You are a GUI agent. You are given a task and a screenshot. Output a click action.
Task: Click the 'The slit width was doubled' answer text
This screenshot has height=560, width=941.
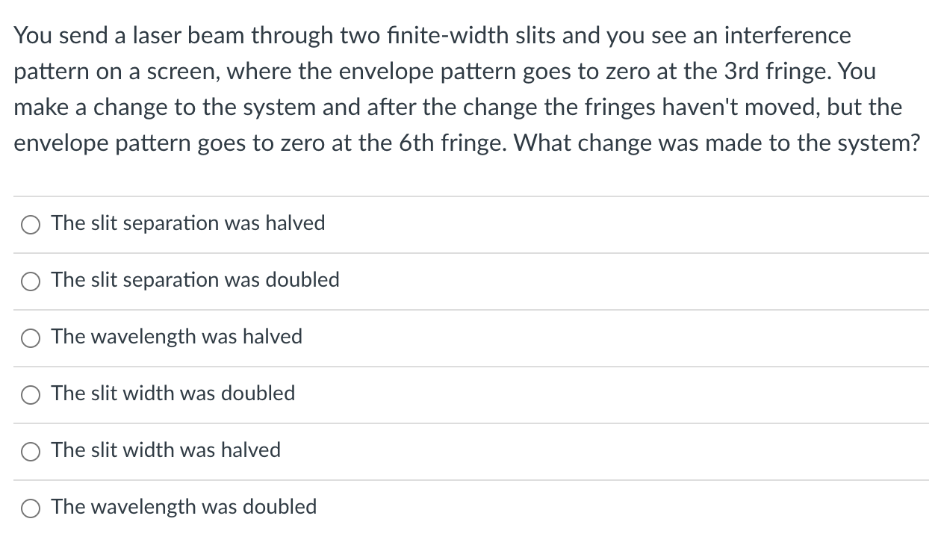click(x=173, y=393)
